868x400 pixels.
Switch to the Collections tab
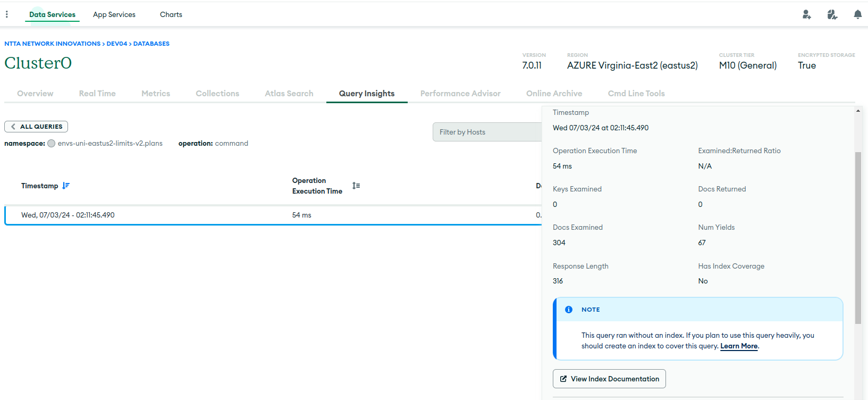(x=217, y=94)
